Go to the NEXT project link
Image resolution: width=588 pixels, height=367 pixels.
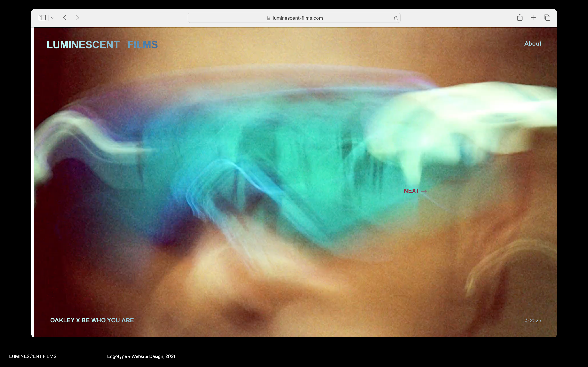412,191
